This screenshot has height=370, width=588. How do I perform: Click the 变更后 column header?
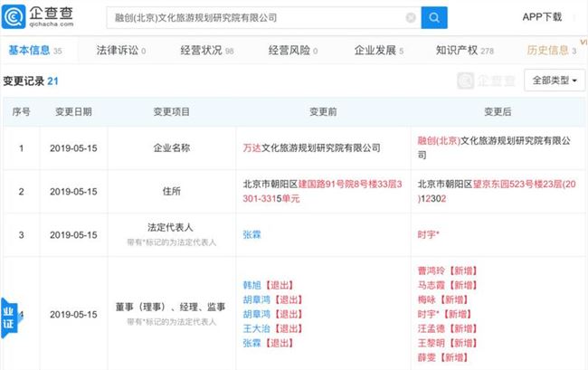[498, 111]
